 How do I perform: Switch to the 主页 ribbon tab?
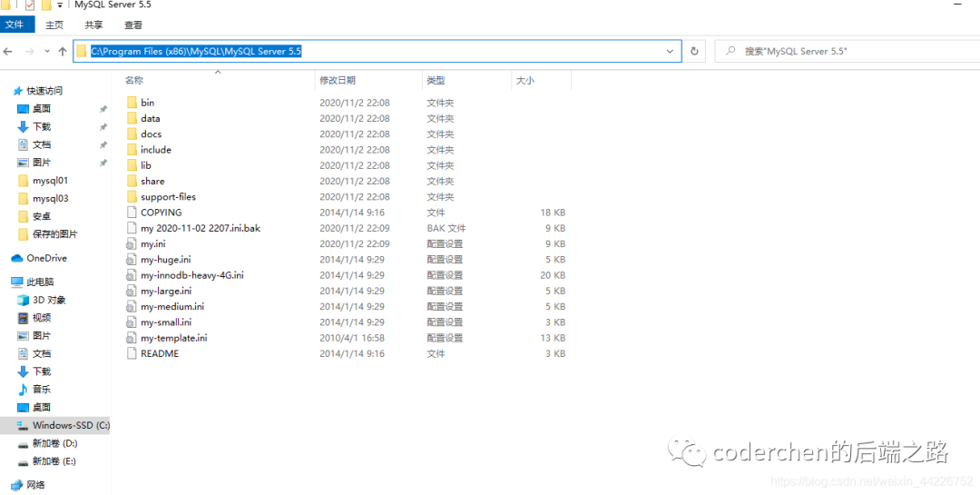coord(54,25)
